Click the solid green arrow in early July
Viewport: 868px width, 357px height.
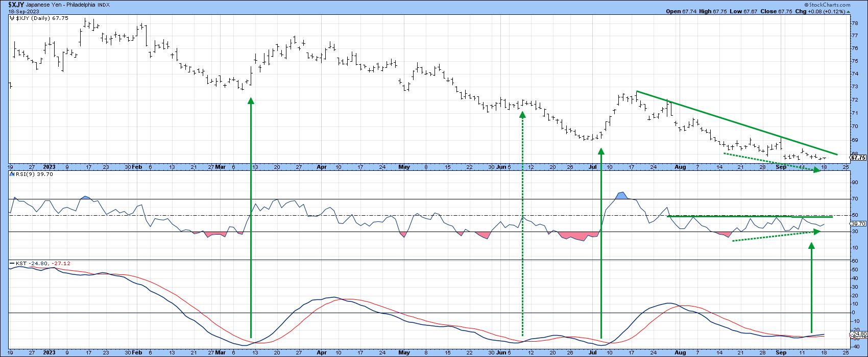pyautogui.click(x=601, y=240)
